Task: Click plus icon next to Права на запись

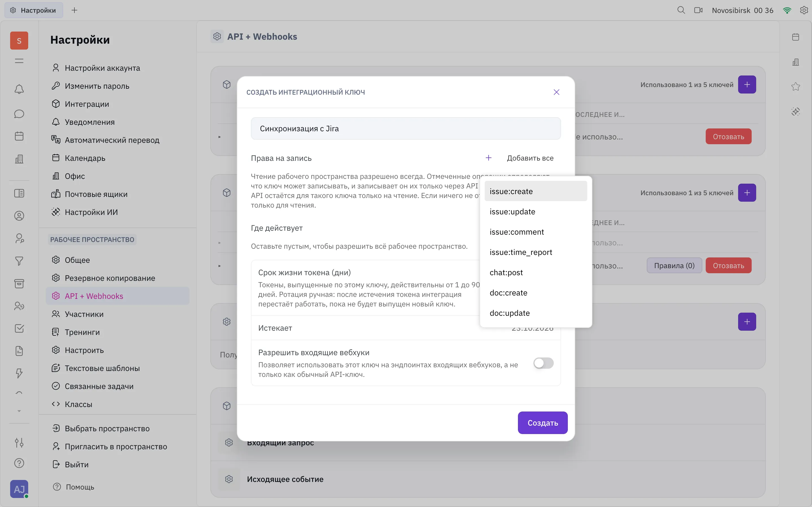Action: [489, 158]
